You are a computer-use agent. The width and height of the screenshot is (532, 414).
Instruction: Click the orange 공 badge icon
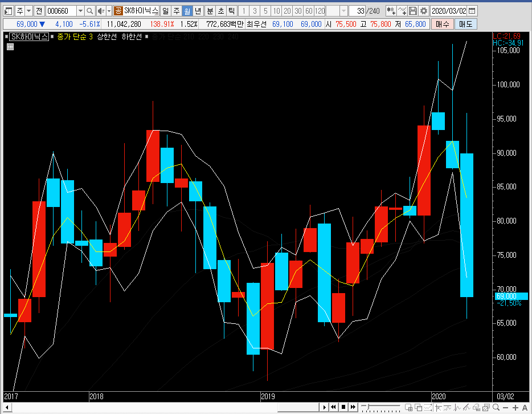click(x=118, y=11)
